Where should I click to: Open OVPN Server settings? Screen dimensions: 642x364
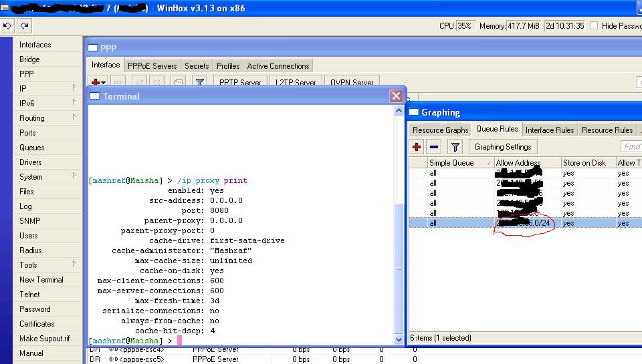(352, 82)
